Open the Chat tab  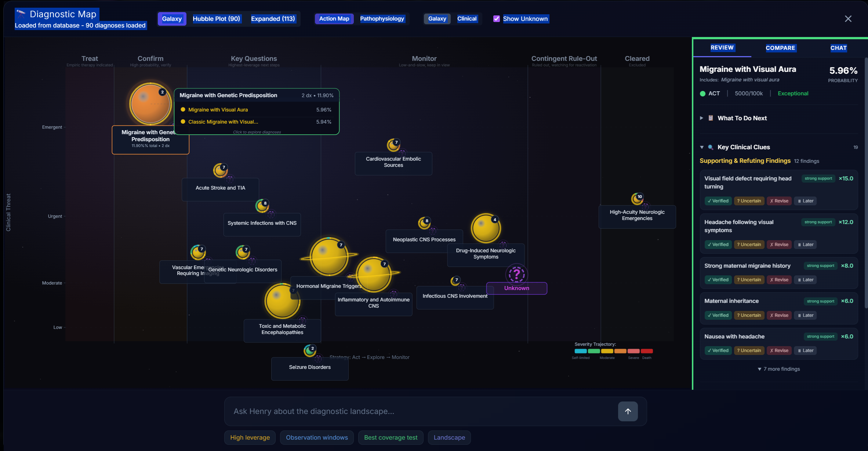click(x=838, y=48)
